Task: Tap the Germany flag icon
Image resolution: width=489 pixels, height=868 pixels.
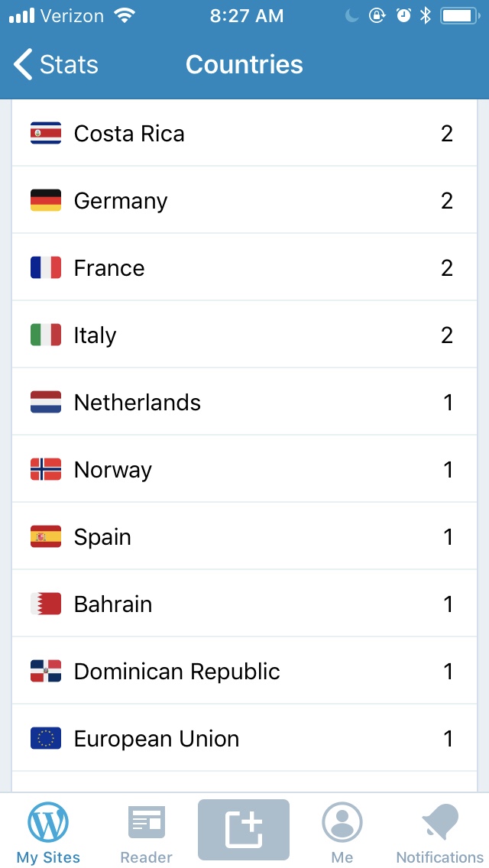Action: [x=46, y=201]
